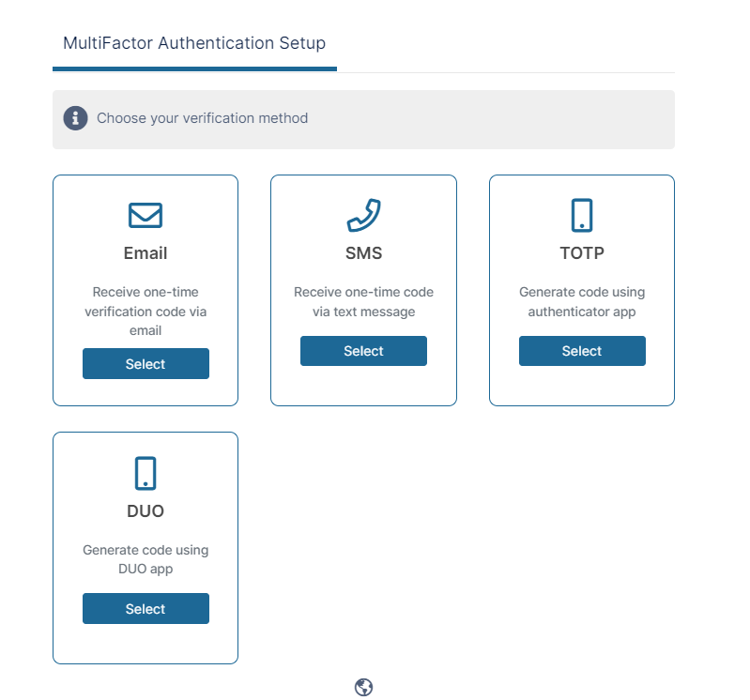The height and width of the screenshot is (700, 750).
Task: Select the SMS verification method
Action: (x=363, y=351)
